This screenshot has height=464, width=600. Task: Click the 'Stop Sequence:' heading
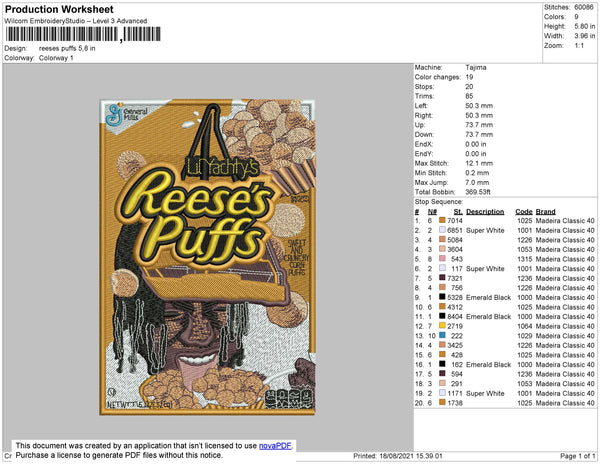pyautogui.click(x=439, y=202)
